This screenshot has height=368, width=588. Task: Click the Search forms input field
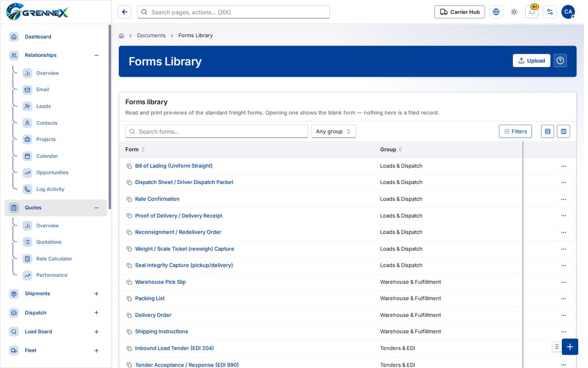[x=217, y=132]
